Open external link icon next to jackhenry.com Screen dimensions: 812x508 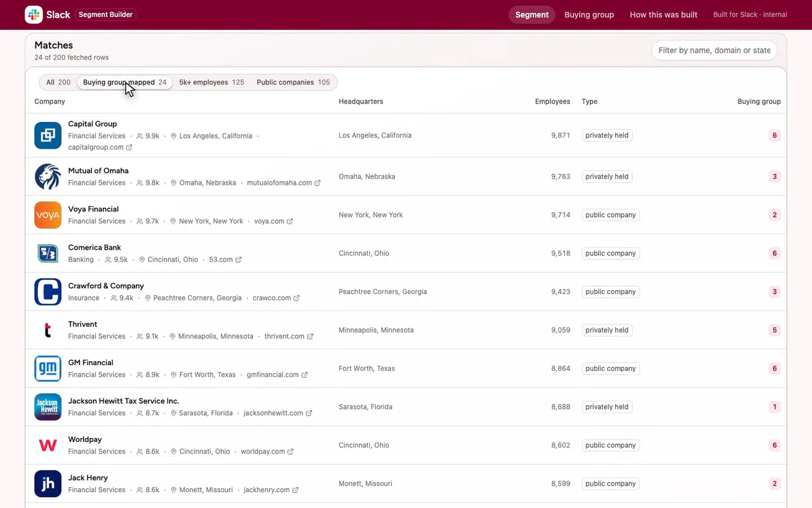pos(296,490)
